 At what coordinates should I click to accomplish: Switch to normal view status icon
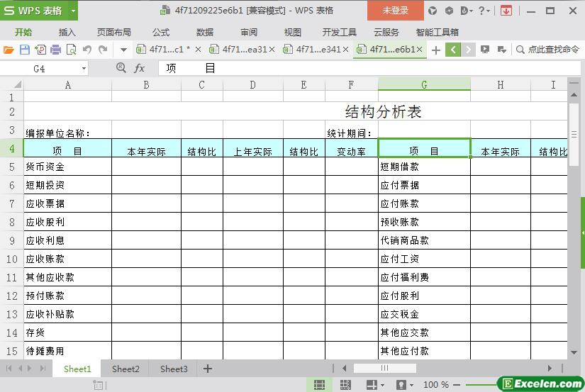click(319, 384)
